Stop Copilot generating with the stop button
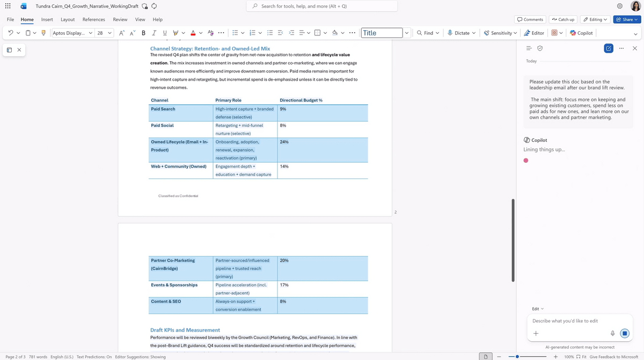644x360 pixels. (x=624, y=334)
